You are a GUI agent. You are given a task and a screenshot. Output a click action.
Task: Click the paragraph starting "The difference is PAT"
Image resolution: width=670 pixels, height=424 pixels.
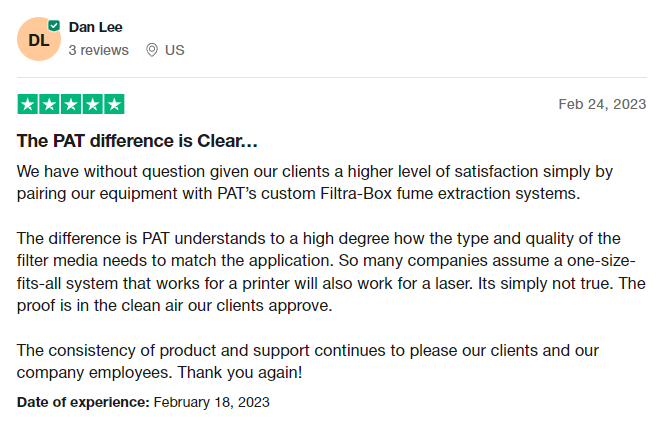(331, 271)
